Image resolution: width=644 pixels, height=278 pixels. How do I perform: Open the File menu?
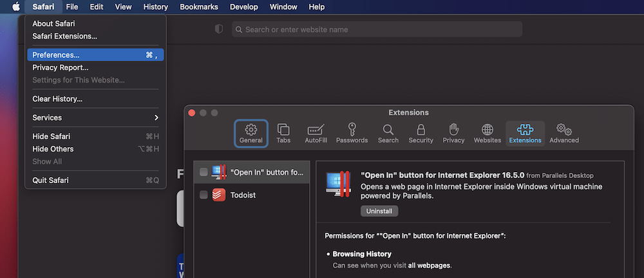coord(72,6)
